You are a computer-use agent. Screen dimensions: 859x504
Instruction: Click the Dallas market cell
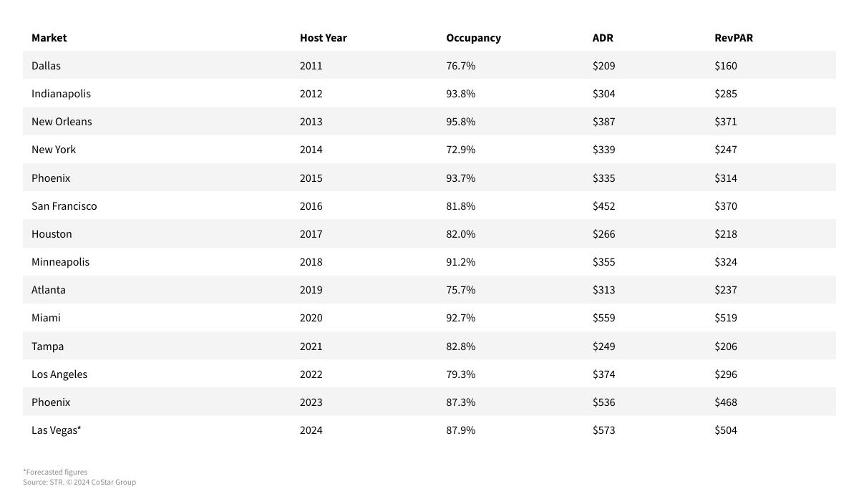[46, 66]
